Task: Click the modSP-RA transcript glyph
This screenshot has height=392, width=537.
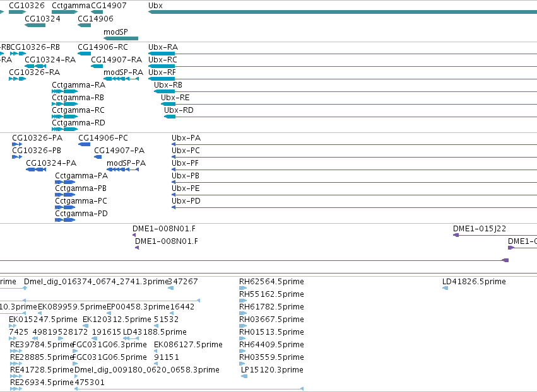Action: [x=121, y=79]
